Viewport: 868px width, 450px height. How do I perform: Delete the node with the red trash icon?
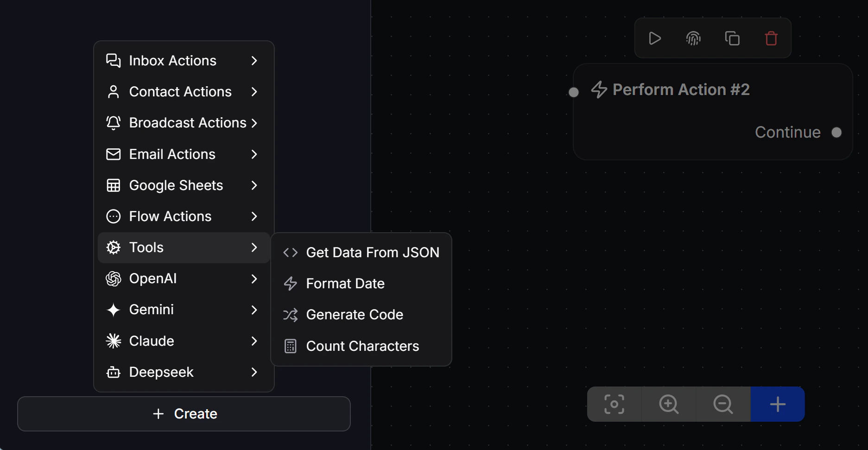point(771,38)
